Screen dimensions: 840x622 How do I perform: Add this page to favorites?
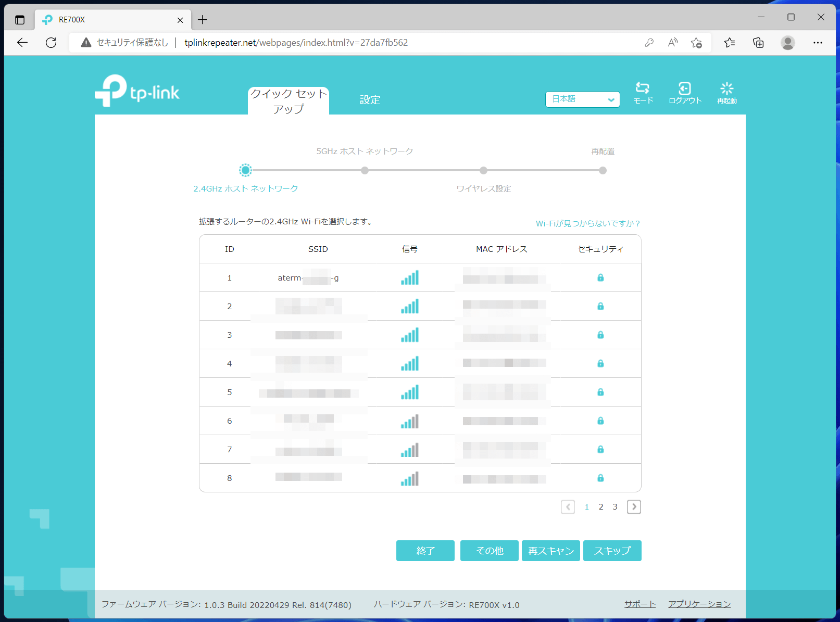click(696, 43)
